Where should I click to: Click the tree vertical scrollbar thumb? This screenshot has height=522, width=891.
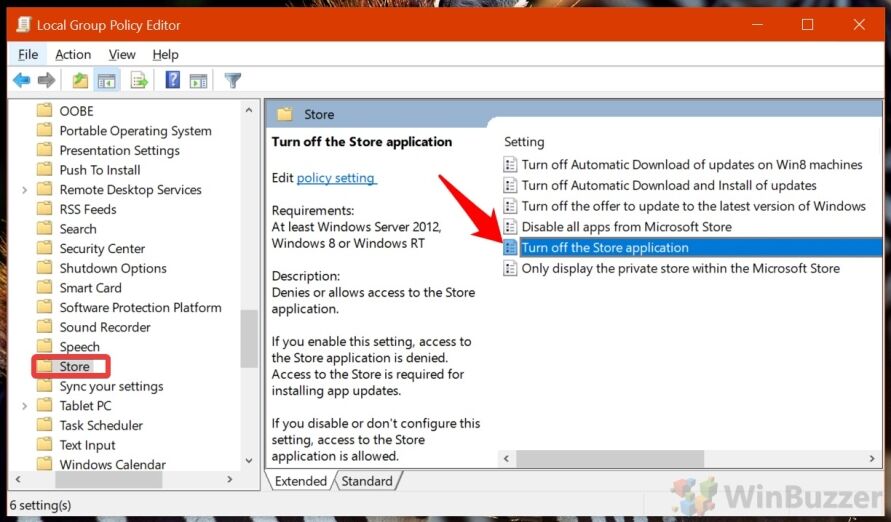pos(249,339)
